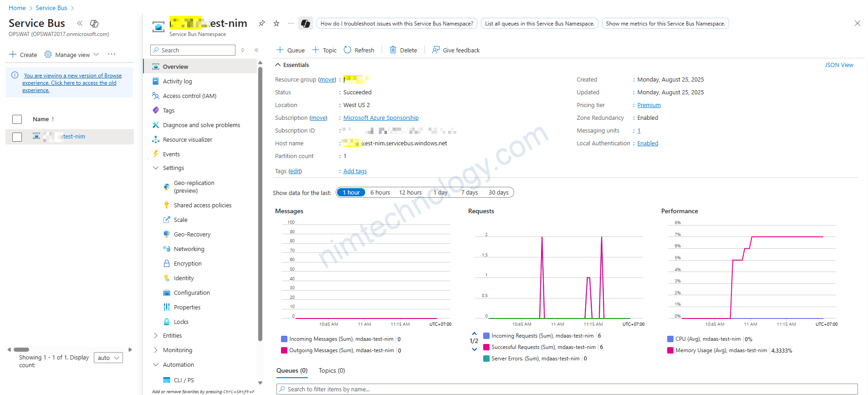Switch to the Topics (0) tab
Screen dimensions: 868x395
point(332,370)
